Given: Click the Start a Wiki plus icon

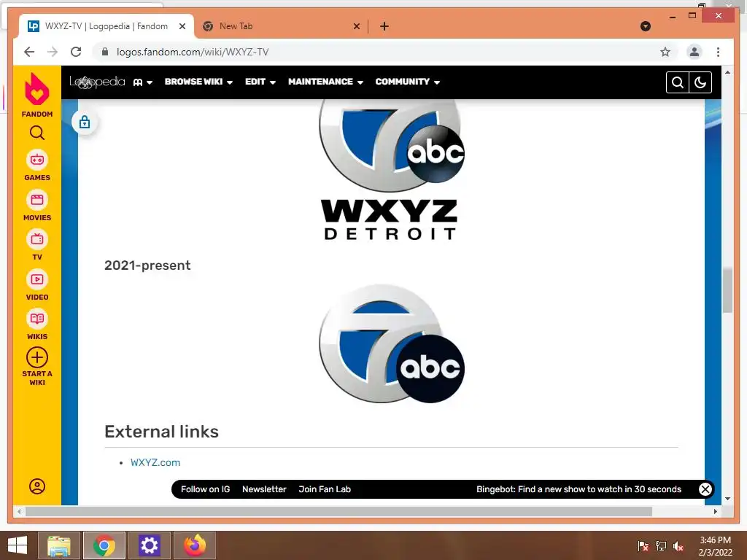Looking at the screenshot, I should pos(37,357).
